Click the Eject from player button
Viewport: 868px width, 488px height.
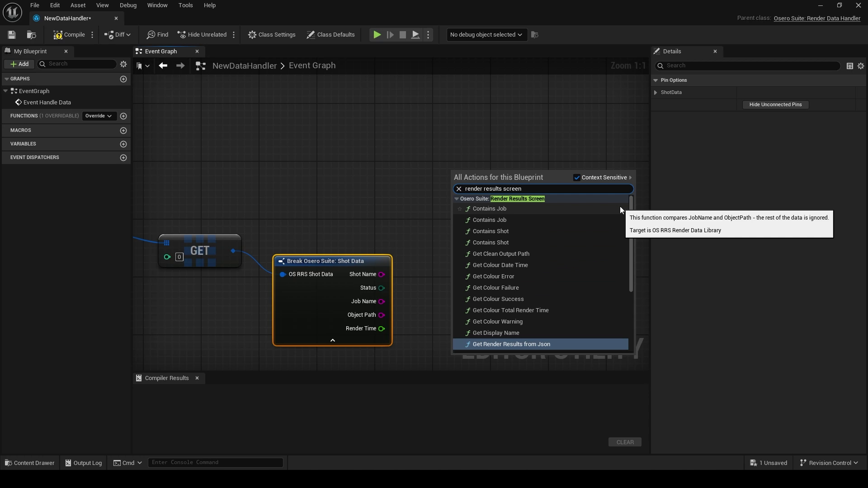(415, 35)
